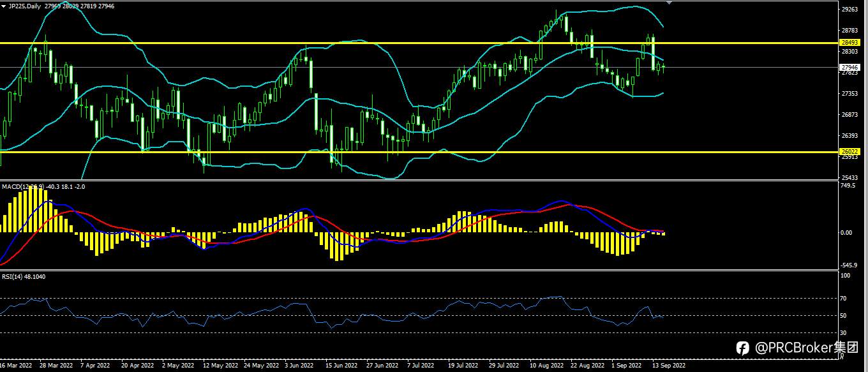Click 28783 on the price axis
868x372 pixels.
(850, 31)
